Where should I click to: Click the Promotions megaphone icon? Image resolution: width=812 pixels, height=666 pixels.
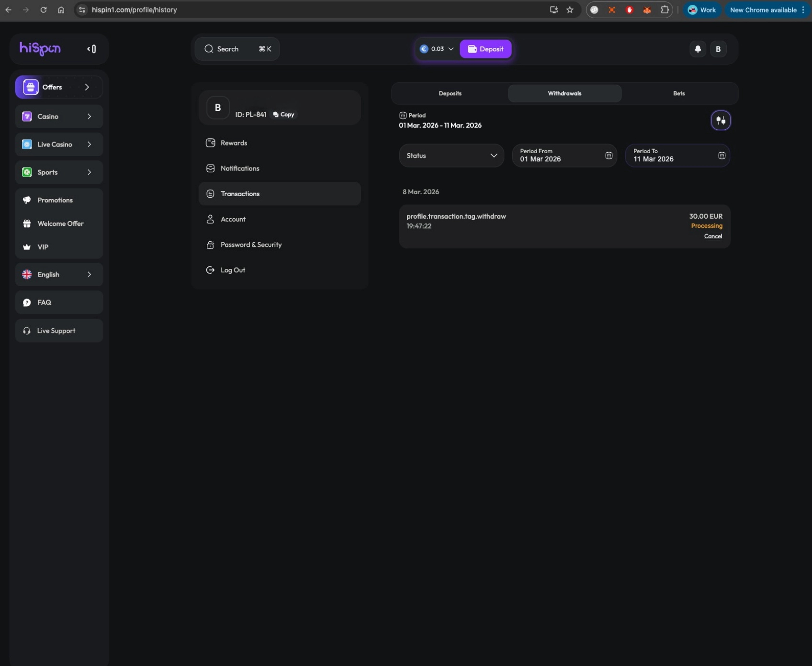pyautogui.click(x=27, y=200)
